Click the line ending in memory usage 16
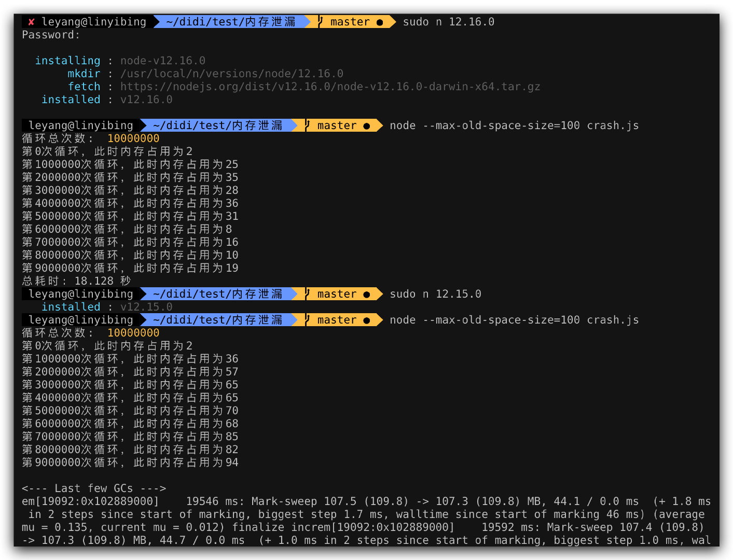The width and height of the screenshot is (733, 560). pyautogui.click(x=130, y=242)
